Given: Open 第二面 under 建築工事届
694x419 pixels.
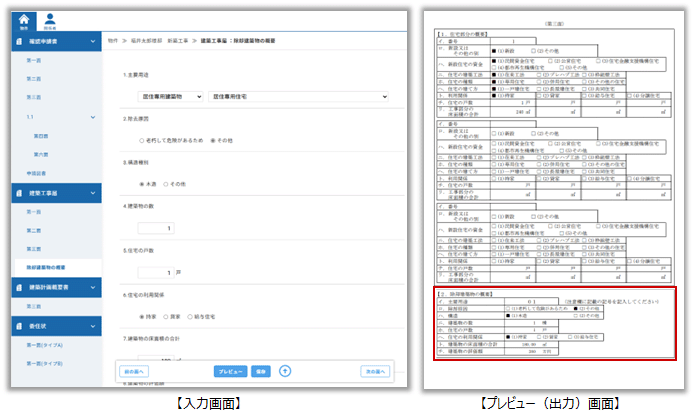Looking at the screenshot, I should [x=34, y=231].
